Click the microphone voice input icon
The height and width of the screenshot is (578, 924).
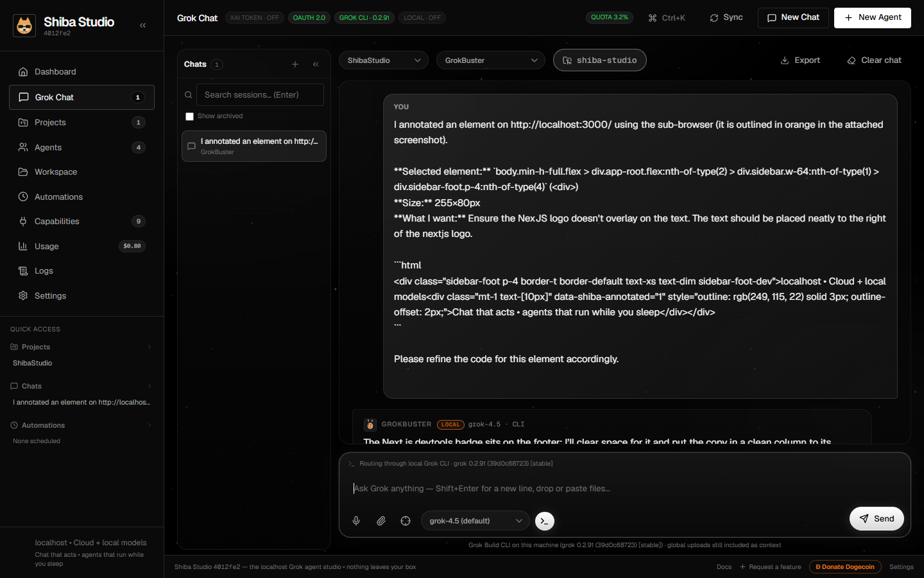click(x=356, y=521)
